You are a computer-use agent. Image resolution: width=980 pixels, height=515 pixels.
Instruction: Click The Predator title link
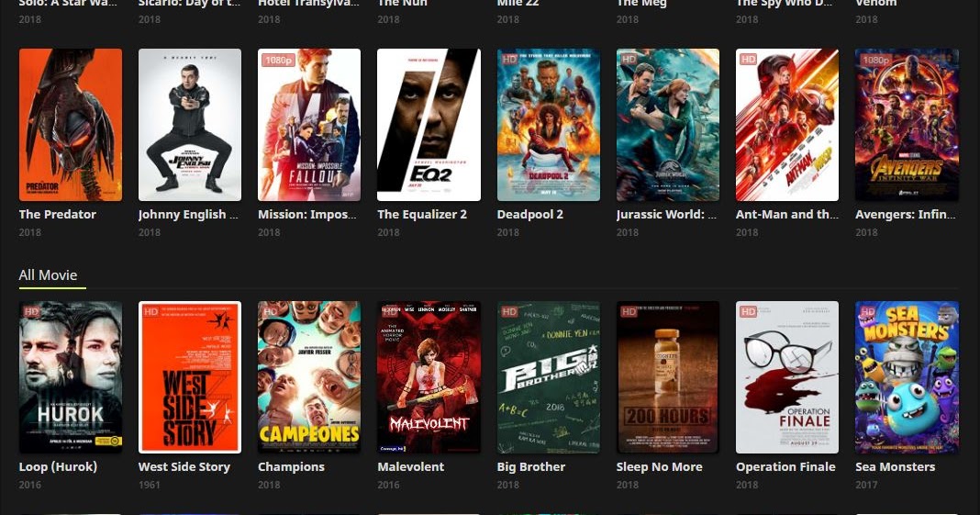click(x=58, y=214)
